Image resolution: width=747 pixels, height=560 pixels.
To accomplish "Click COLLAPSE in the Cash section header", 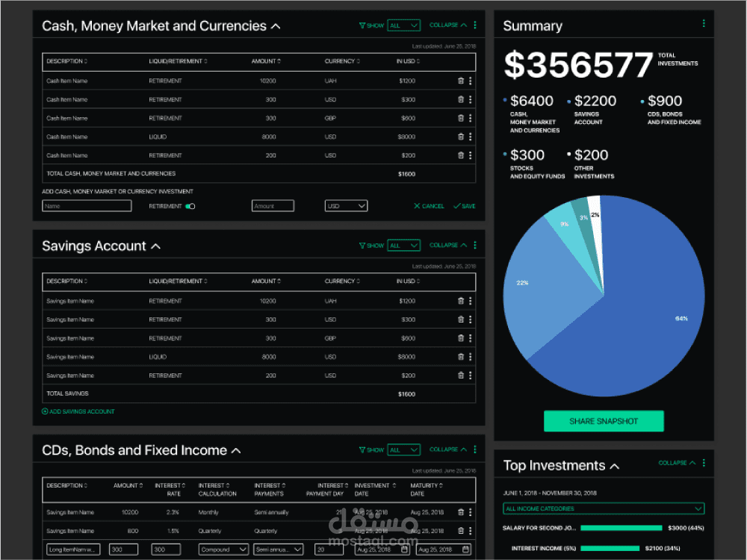I will click(x=447, y=25).
